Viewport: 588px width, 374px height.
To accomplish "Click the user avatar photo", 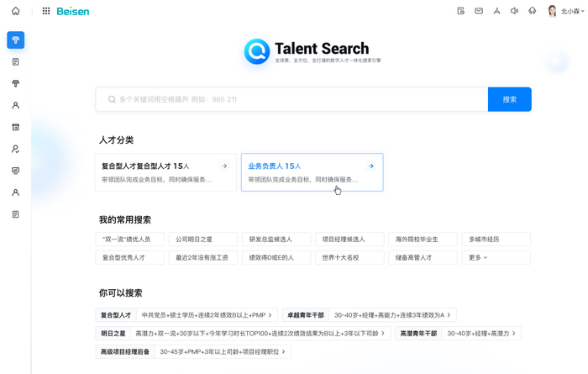I will coord(552,11).
